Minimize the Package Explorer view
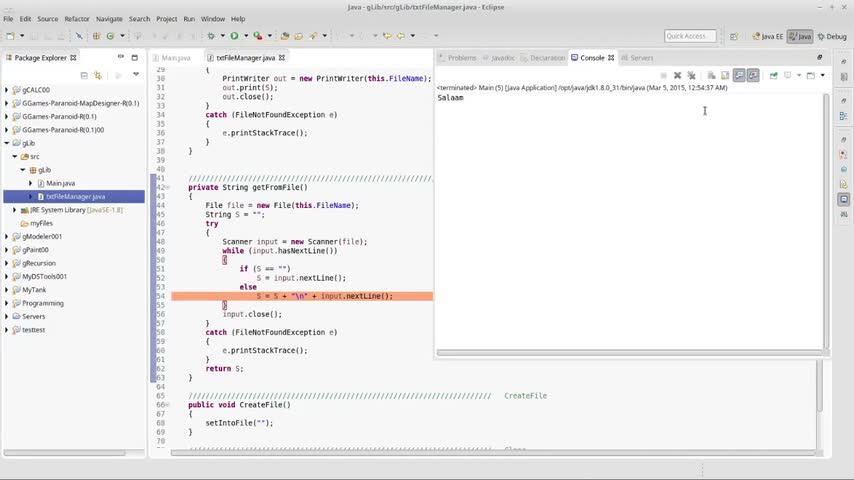Viewport: 854px width, 480px height. point(121,57)
